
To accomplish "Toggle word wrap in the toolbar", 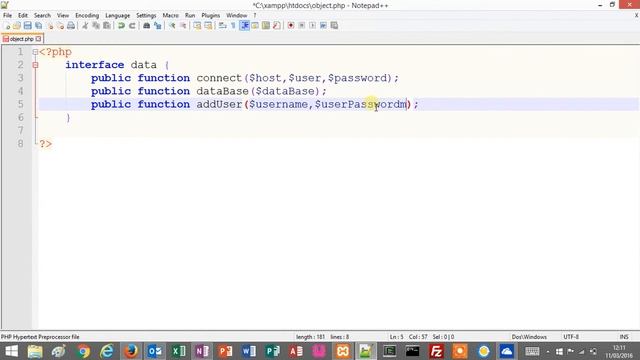I will point(222,26).
